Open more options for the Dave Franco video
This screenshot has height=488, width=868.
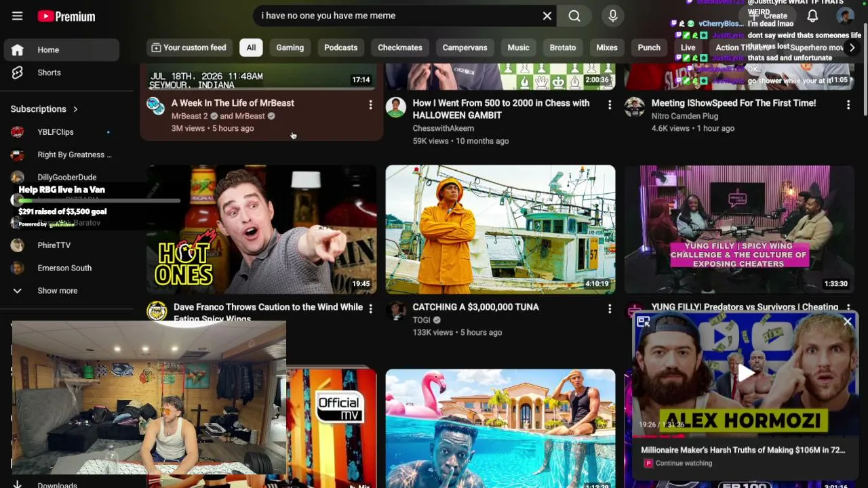pyautogui.click(x=370, y=308)
